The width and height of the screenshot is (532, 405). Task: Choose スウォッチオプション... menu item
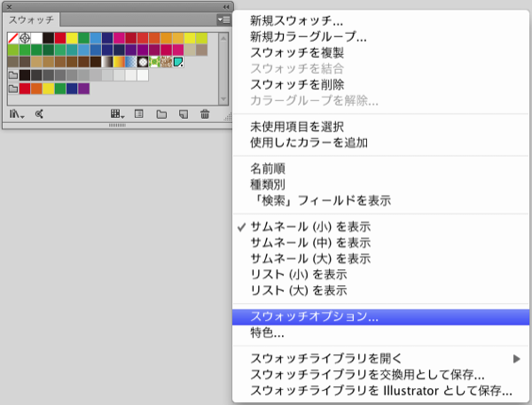(x=315, y=316)
